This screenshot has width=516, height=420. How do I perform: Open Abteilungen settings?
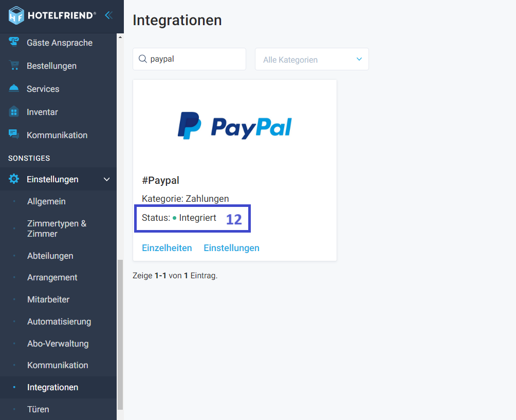tap(50, 256)
